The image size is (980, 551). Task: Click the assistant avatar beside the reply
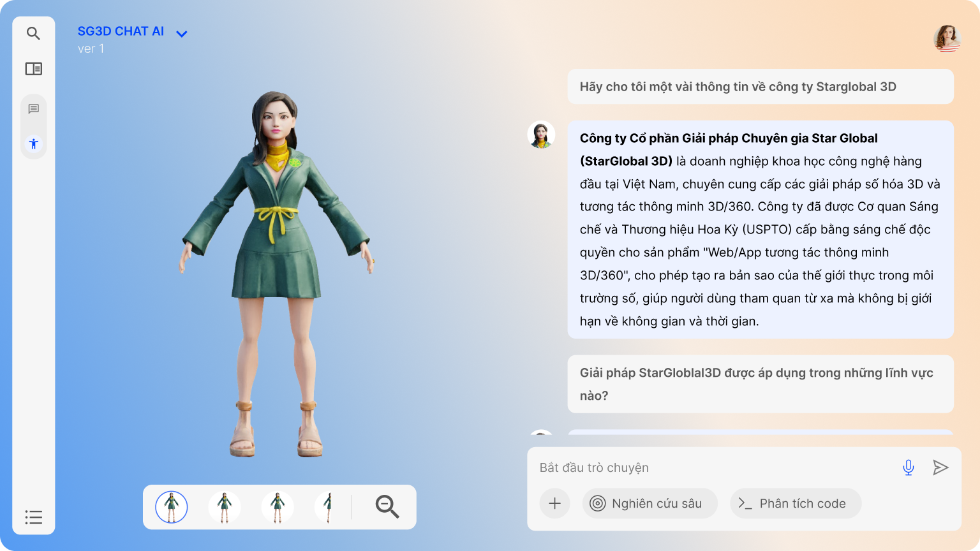pyautogui.click(x=541, y=135)
